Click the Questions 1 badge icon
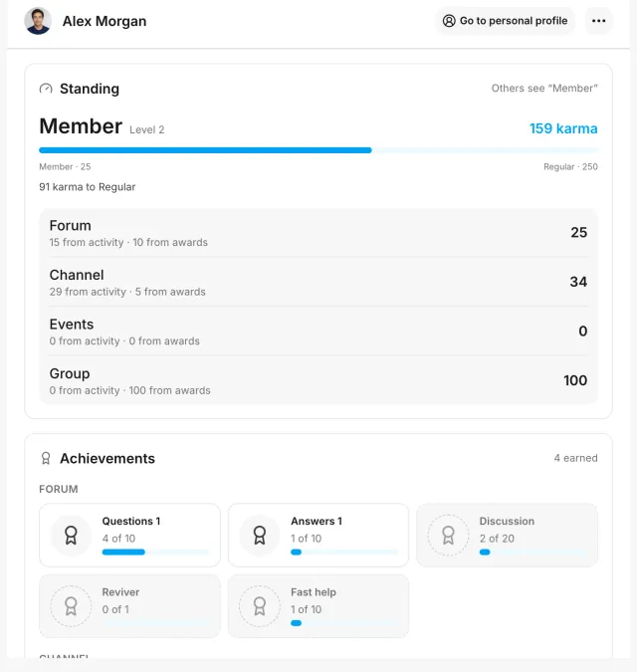This screenshot has height=672, width=637. click(71, 536)
